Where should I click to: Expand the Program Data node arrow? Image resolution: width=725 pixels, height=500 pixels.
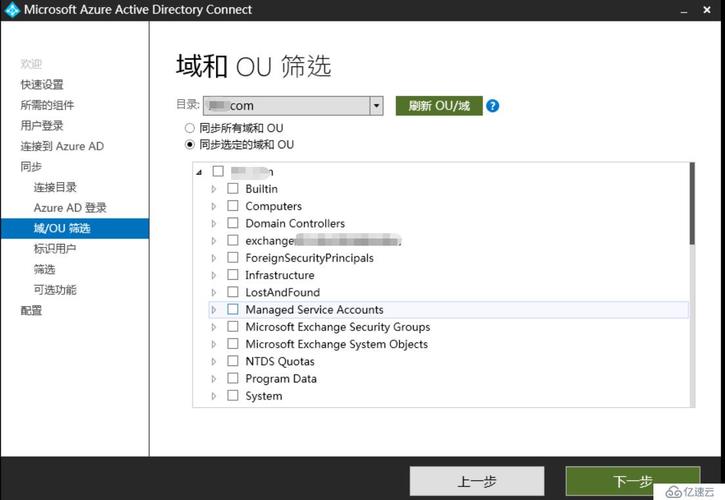(214, 379)
